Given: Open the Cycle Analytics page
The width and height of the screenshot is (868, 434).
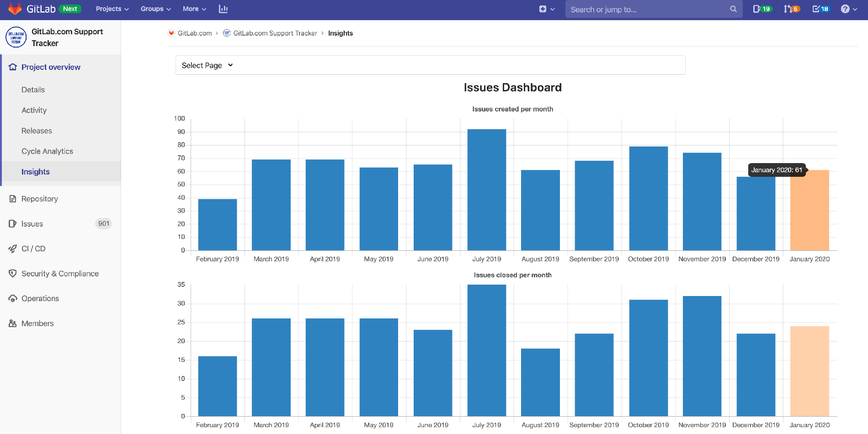Looking at the screenshot, I should pos(47,151).
